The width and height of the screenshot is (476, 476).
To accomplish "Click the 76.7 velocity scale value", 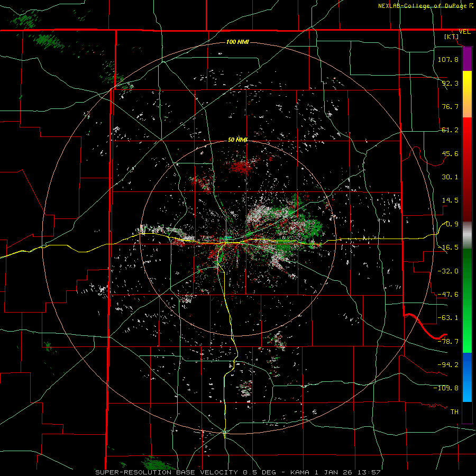I will coord(450,106).
